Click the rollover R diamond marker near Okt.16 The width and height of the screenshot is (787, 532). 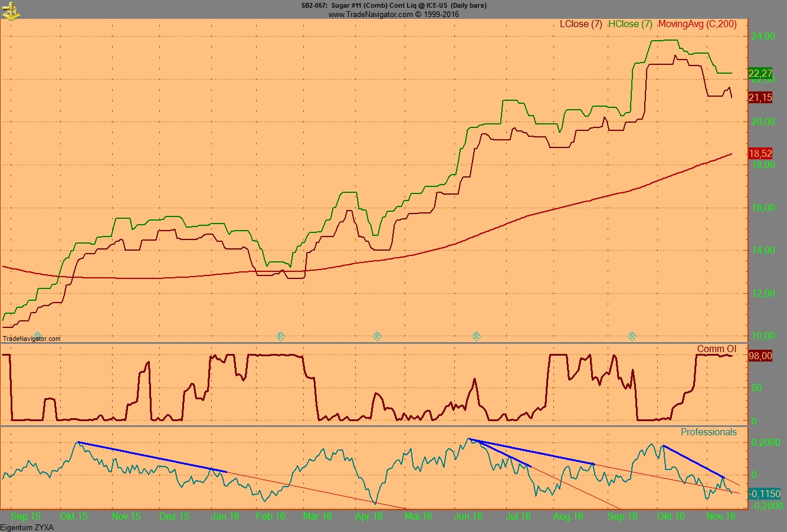click(x=632, y=336)
